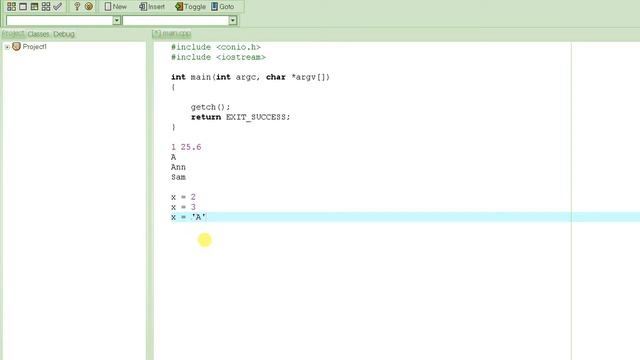This screenshot has height=360, width=640.
Task: Open the second function dropdown arrow
Action: 233,20
